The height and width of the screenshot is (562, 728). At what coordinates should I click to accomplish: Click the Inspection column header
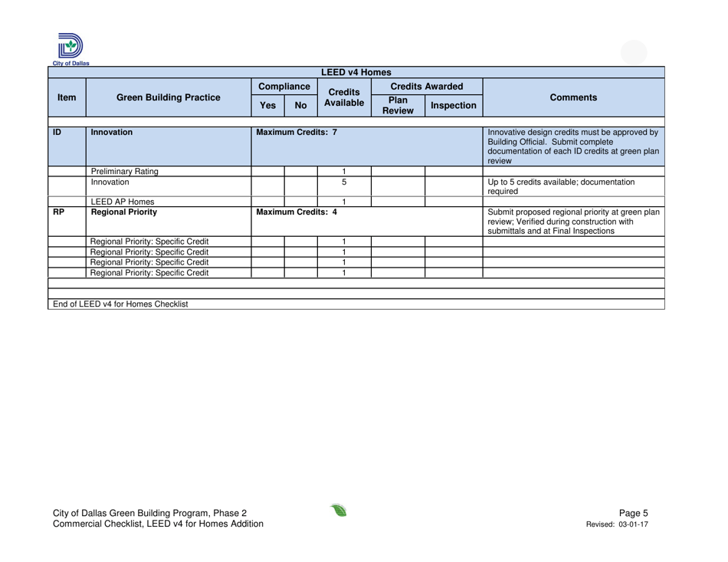pos(454,106)
